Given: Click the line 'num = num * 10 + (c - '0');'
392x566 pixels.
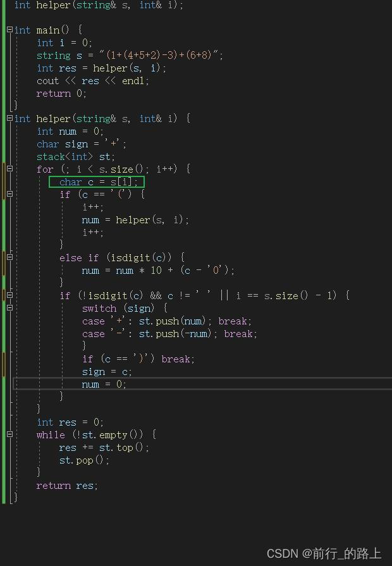Looking at the screenshot, I should 158,271.
